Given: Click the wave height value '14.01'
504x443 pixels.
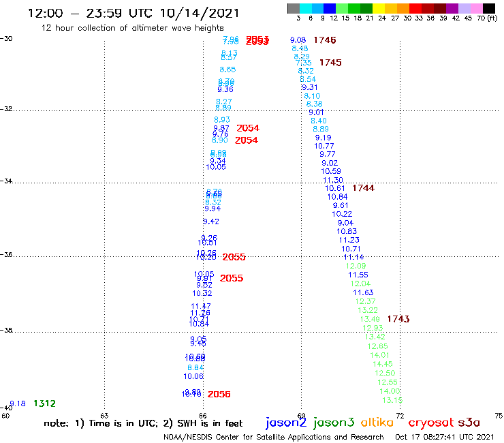Looking at the screenshot, I should click(x=379, y=355).
